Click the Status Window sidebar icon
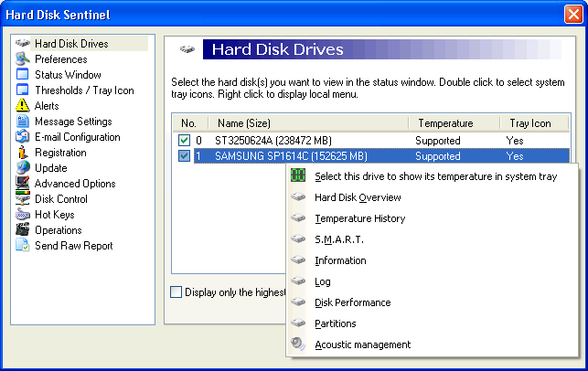Image resolution: width=588 pixels, height=371 pixels. pos(23,74)
